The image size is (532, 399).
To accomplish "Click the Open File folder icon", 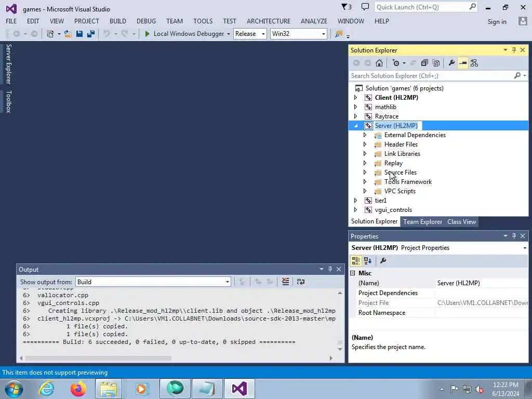I will (68, 34).
